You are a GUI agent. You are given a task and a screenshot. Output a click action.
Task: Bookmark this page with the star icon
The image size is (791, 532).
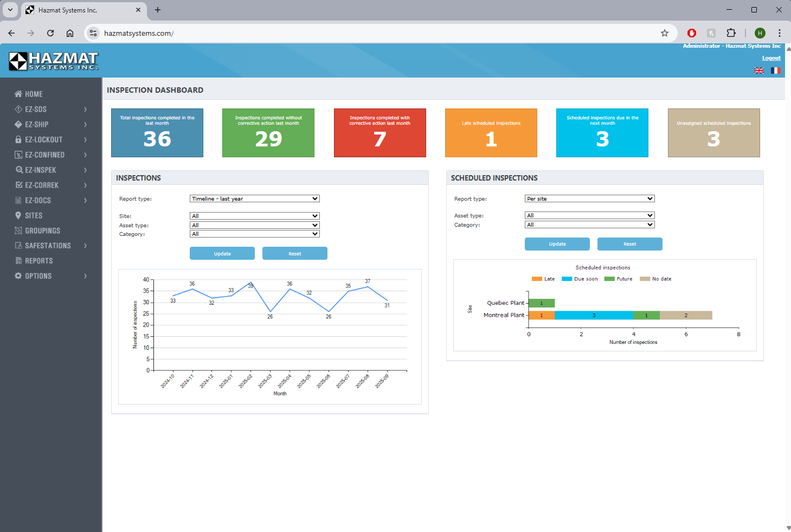pyautogui.click(x=664, y=33)
